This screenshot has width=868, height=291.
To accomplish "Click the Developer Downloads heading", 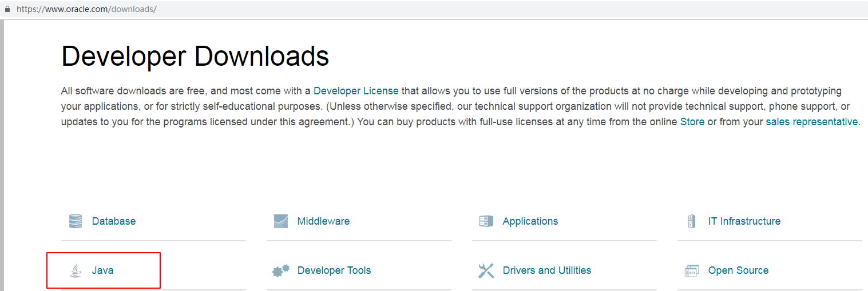I will pos(195,57).
